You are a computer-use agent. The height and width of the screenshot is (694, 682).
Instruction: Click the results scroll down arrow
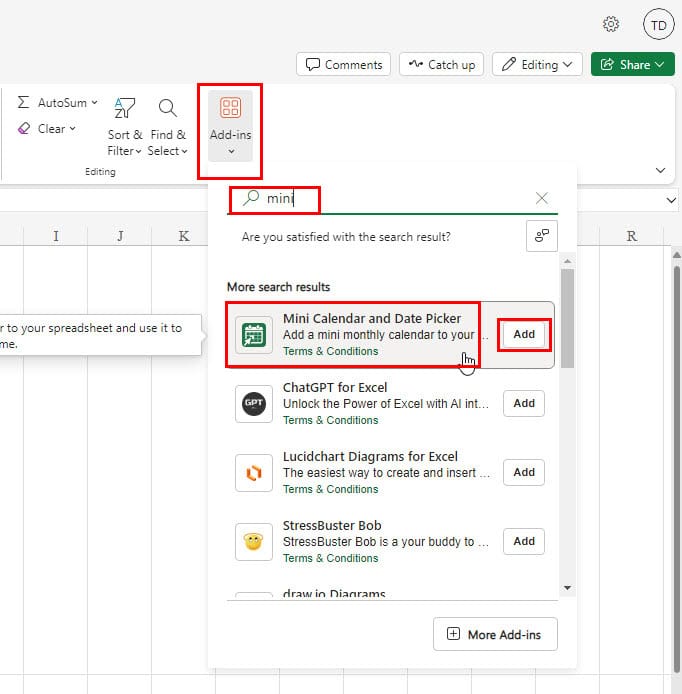(x=567, y=588)
